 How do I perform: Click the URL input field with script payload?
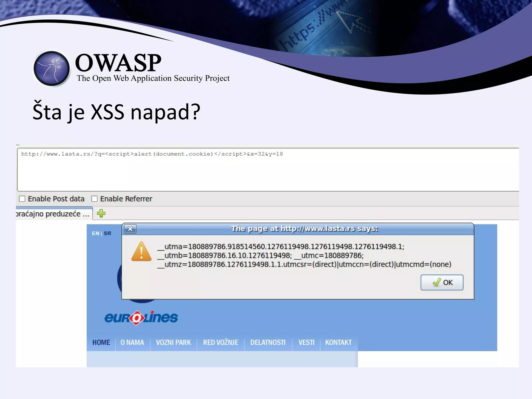click(268, 170)
